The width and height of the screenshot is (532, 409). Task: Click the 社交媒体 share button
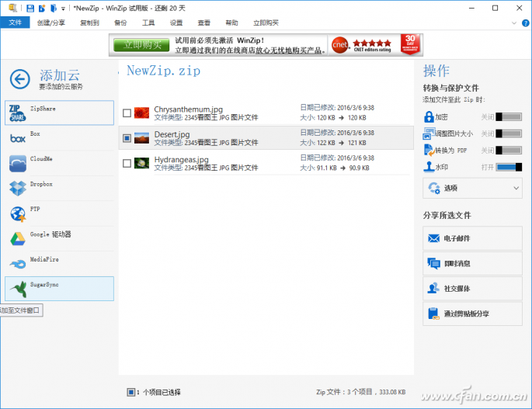[472, 289]
